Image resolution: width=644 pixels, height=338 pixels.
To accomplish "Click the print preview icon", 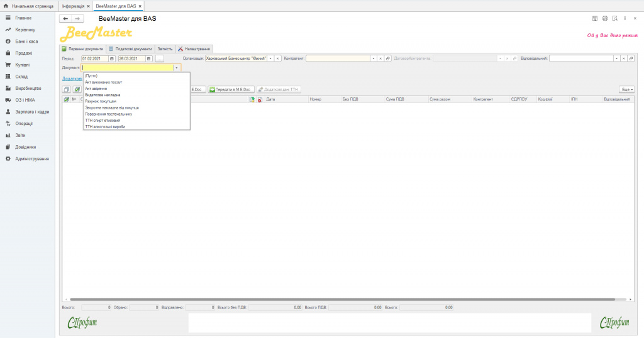I will 615,18.
